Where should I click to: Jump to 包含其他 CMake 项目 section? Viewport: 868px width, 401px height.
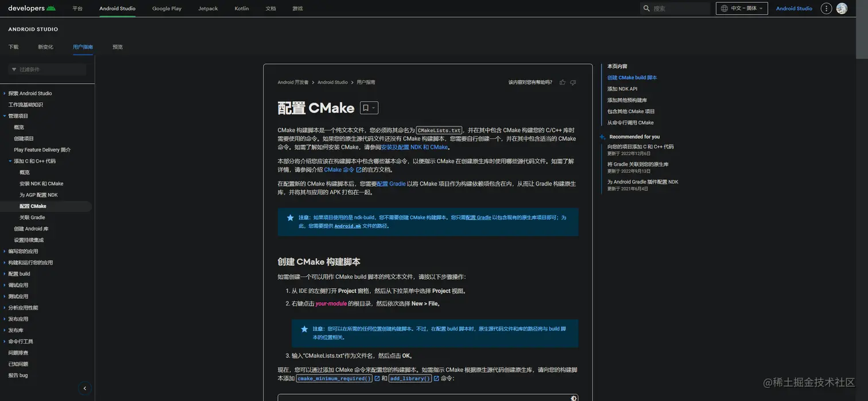(631, 111)
